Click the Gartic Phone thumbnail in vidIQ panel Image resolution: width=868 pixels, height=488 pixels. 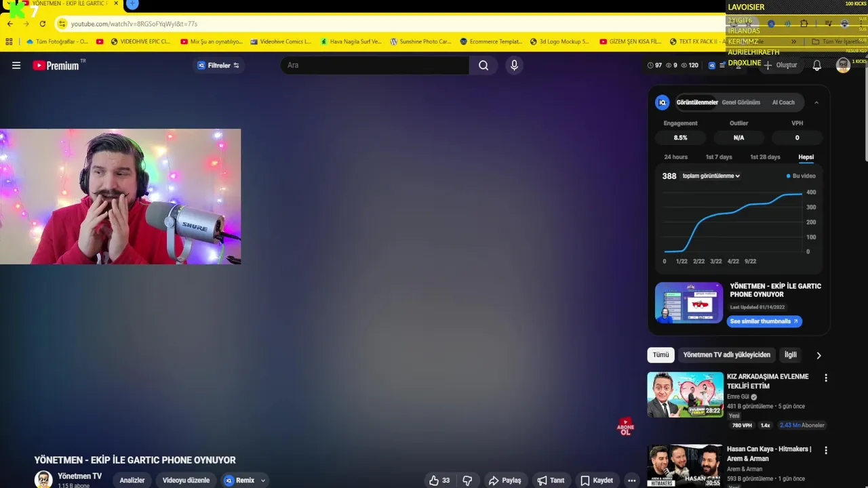(689, 303)
